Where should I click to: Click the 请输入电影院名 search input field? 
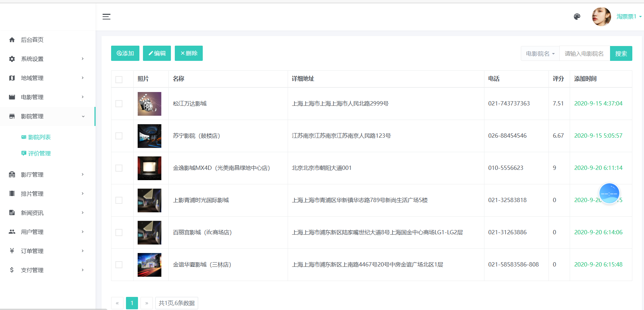tap(585, 53)
